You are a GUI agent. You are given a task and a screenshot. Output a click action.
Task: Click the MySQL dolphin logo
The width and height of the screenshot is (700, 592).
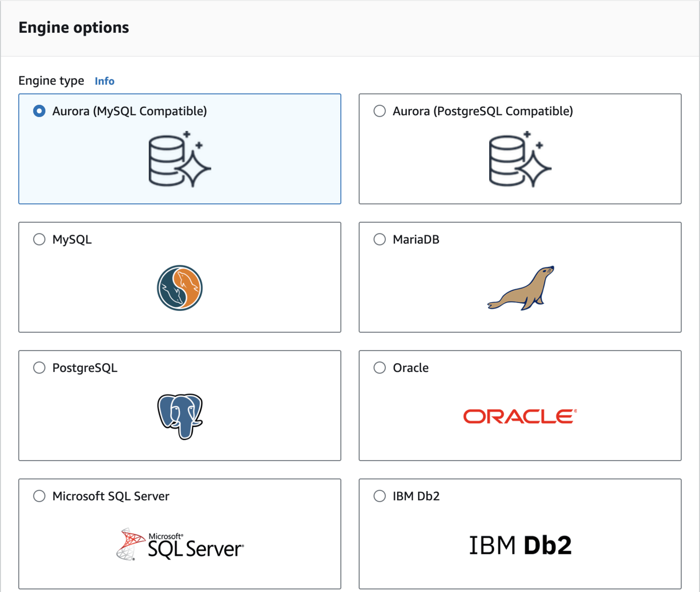180,288
